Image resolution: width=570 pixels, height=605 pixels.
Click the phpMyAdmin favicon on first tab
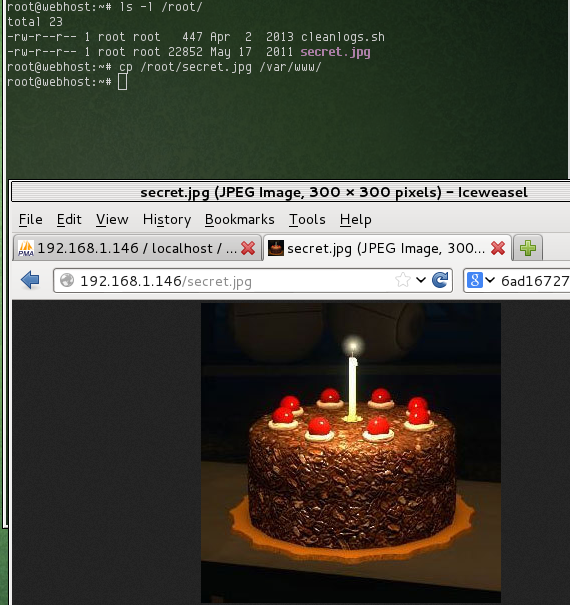(x=26, y=248)
